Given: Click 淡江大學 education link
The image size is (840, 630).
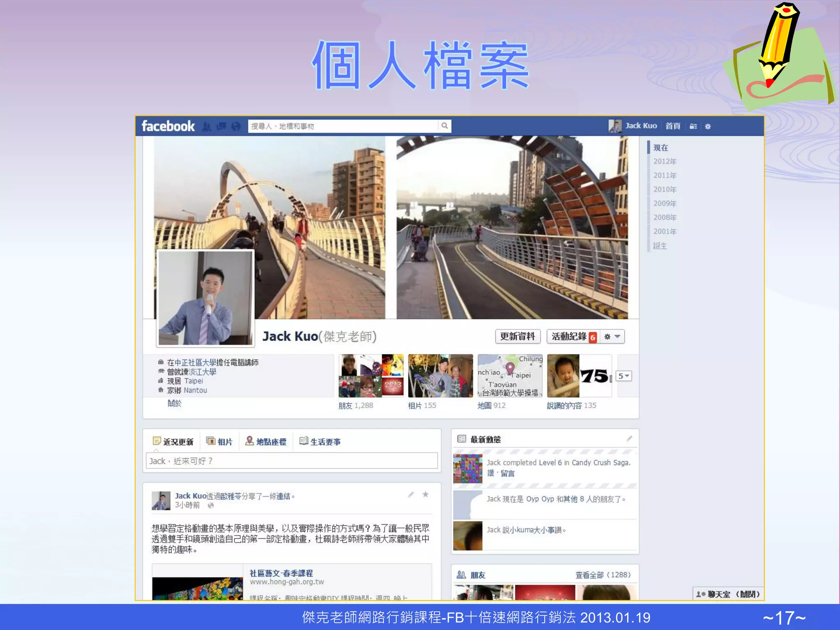Looking at the screenshot, I should [202, 372].
